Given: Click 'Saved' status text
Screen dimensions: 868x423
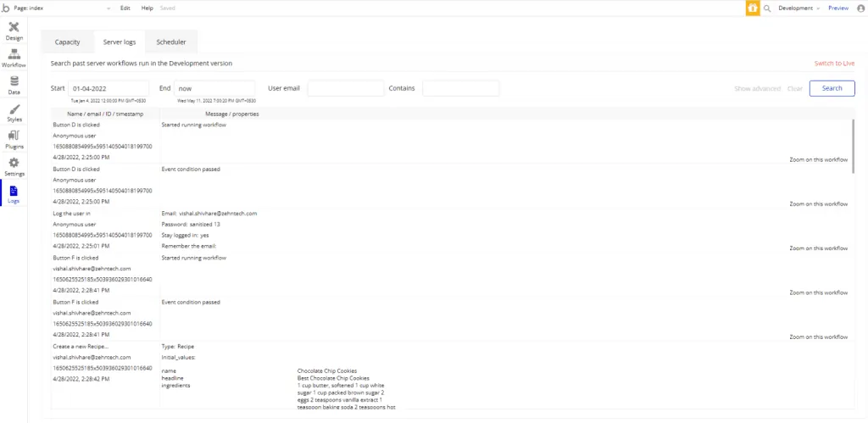Looking at the screenshot, I should [x=167, y=8].
